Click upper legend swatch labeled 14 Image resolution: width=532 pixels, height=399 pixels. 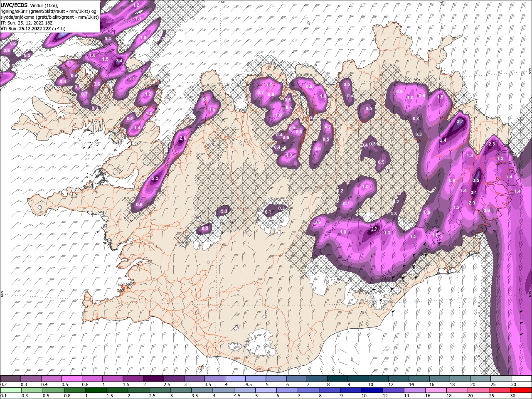[419, 379]
